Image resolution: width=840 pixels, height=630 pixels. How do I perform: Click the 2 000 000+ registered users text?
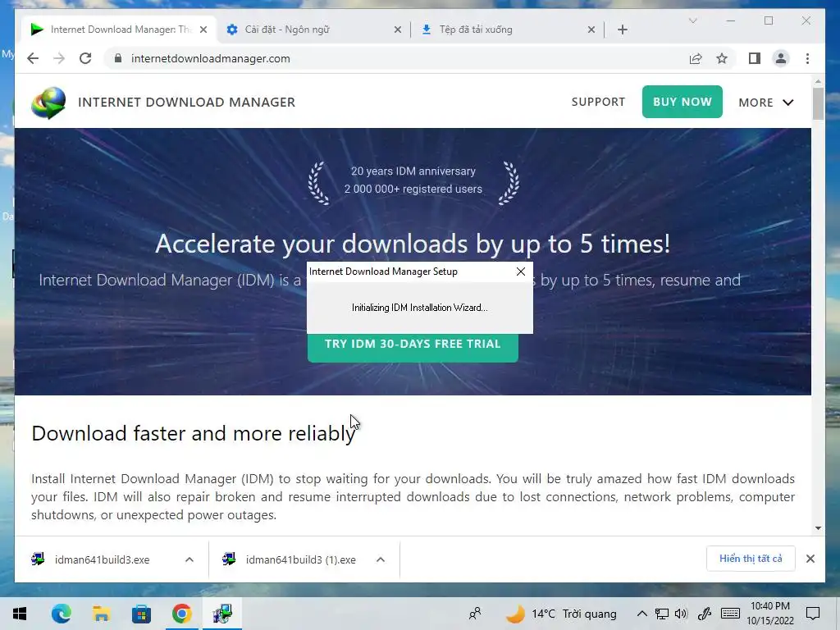point(413,189)
